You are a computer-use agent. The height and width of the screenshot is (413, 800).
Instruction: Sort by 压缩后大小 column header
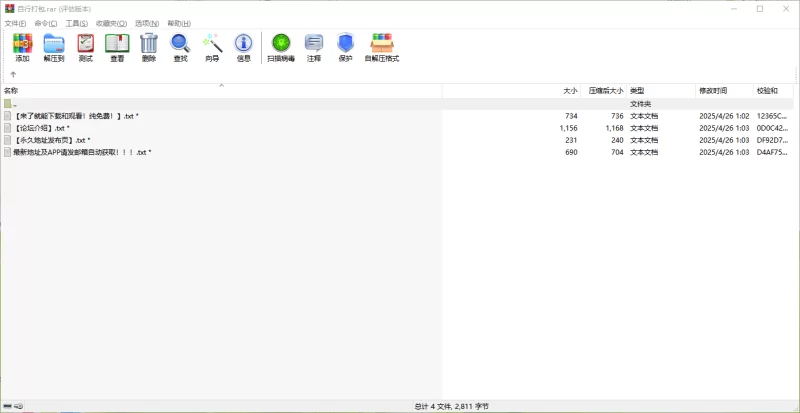point(604,91)
